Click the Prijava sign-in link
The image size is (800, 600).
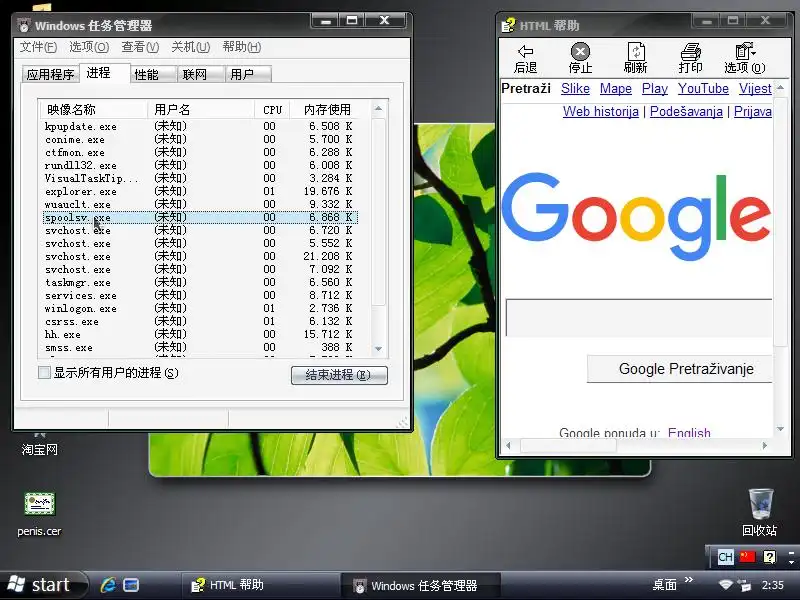pyautogui.click(x=753, y=111)
